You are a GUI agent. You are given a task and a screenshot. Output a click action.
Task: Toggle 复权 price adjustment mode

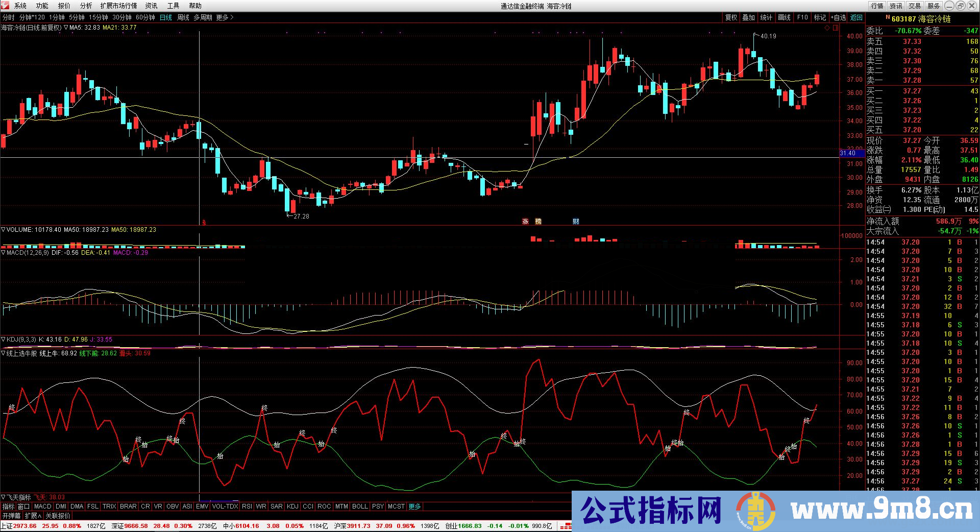[x=731, y=17]
